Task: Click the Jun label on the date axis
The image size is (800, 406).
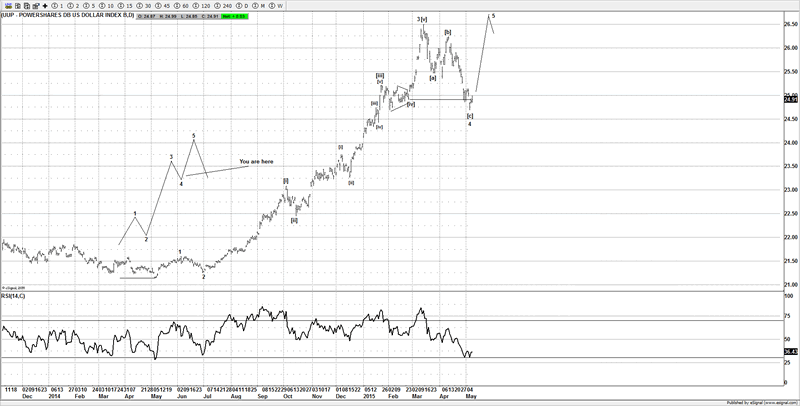Action: tap(183, 396)
